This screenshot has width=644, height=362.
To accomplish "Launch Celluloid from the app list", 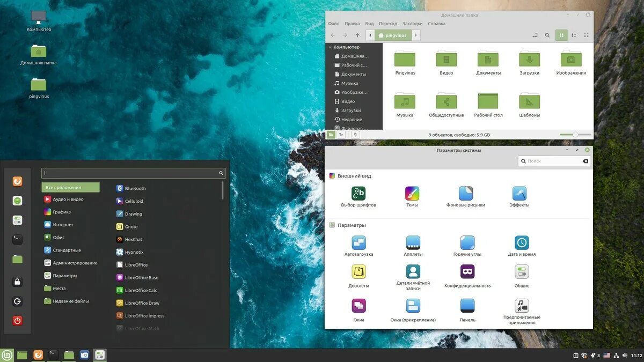I will point(130,201).
